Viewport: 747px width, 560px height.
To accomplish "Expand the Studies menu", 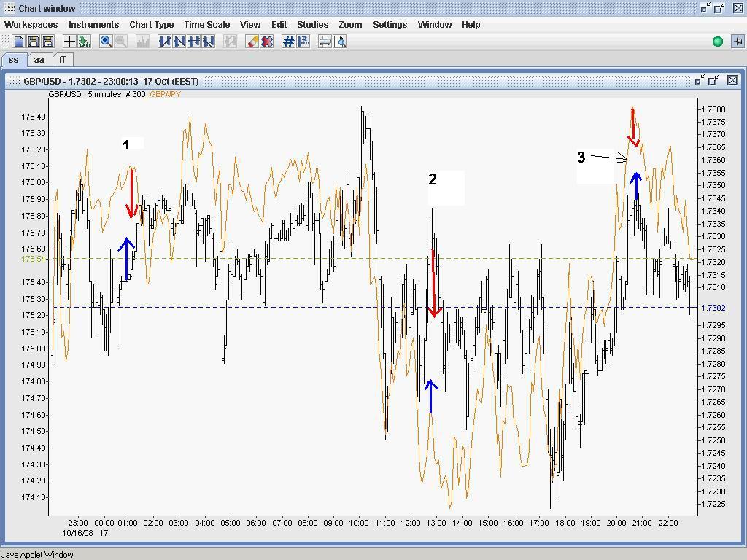I will 312,24.
